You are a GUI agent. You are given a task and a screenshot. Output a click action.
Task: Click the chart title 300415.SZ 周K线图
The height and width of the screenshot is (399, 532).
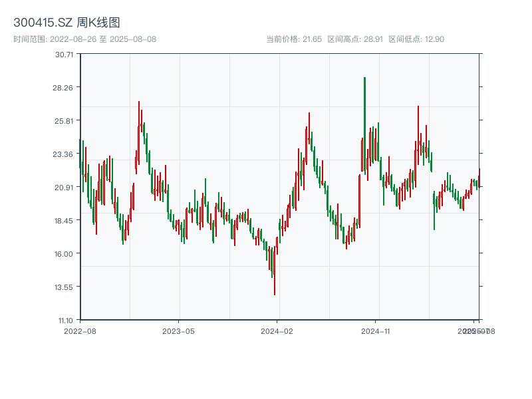66,23
